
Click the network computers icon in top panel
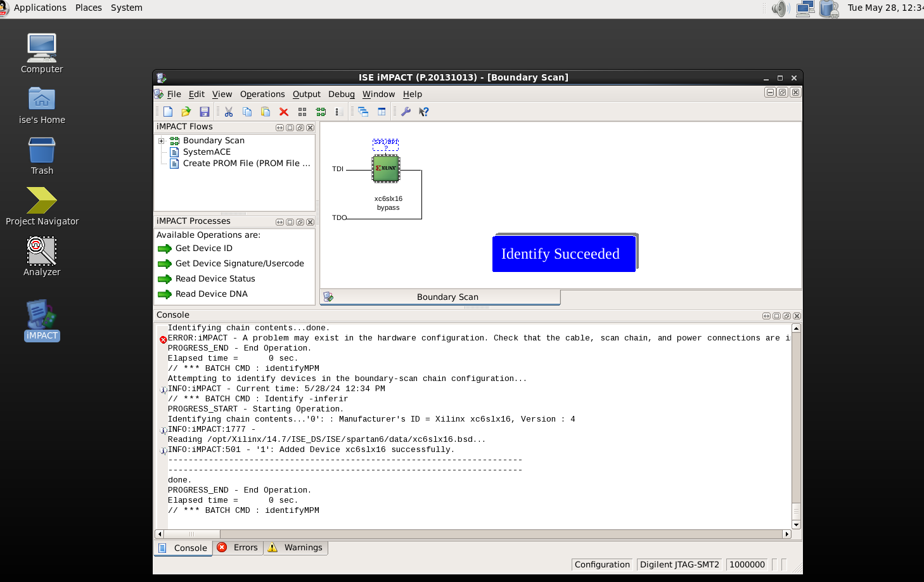tap(805, 8)
